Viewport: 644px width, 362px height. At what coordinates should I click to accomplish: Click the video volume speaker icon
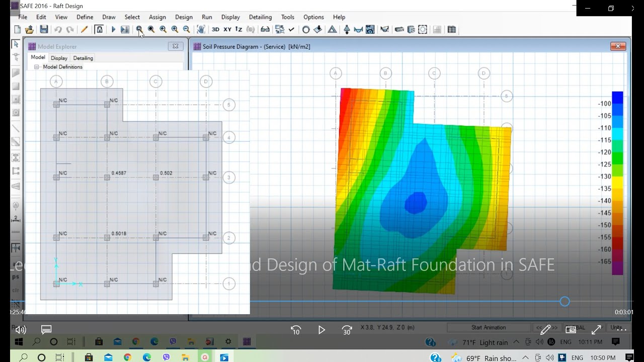pos(21,330)
